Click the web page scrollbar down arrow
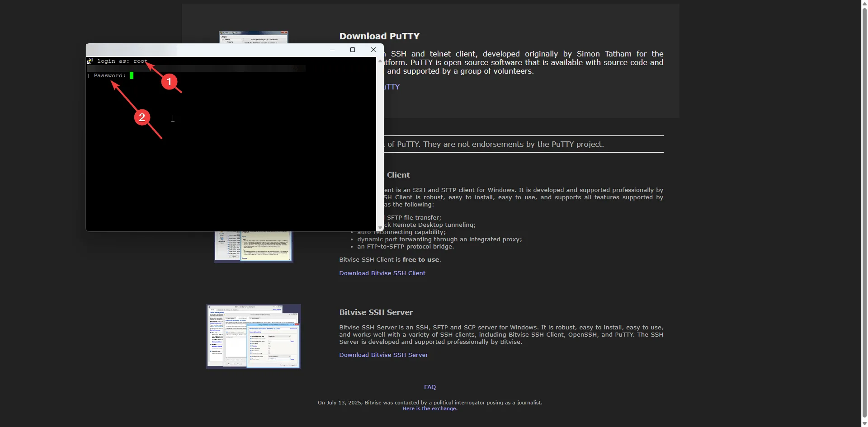The width and height of the screenshot is (868, 427). (864, 423)
